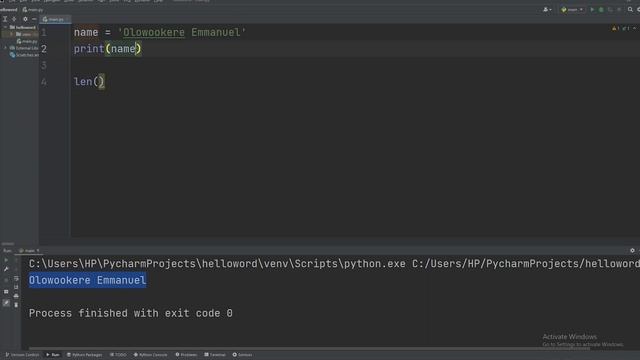Click the collapse all icon in Project toolbar
The width and height of the screenshot is (640, 360).
pyautogui.click(x=14, y=19)
